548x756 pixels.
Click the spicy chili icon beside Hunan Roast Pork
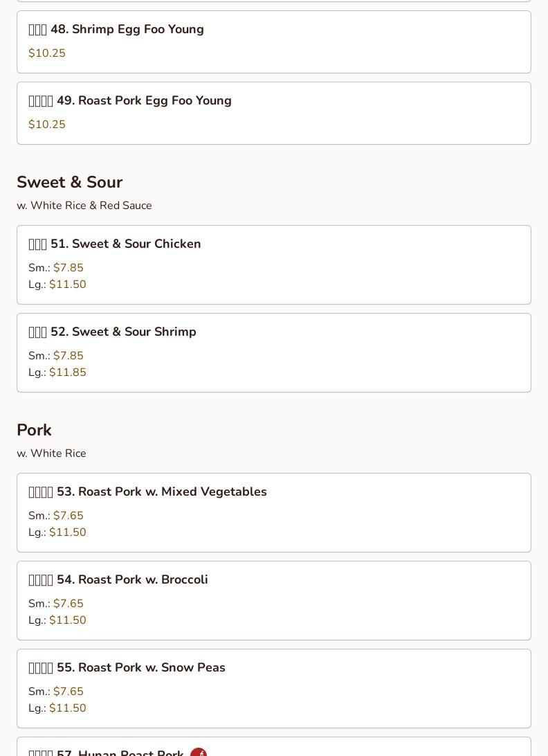pos(199,752)
